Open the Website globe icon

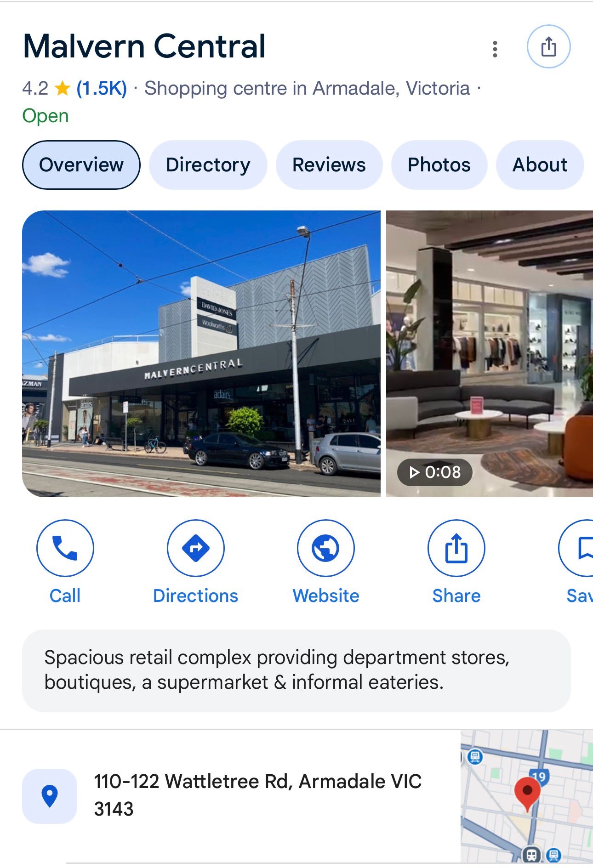tap(326, 548)
